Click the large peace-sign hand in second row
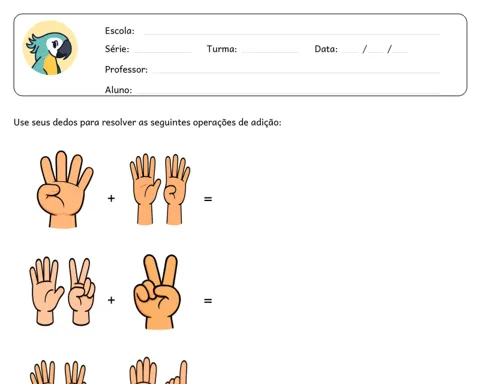Image resolution: width=480 pixels, height=384 pixels. point(157,292)
